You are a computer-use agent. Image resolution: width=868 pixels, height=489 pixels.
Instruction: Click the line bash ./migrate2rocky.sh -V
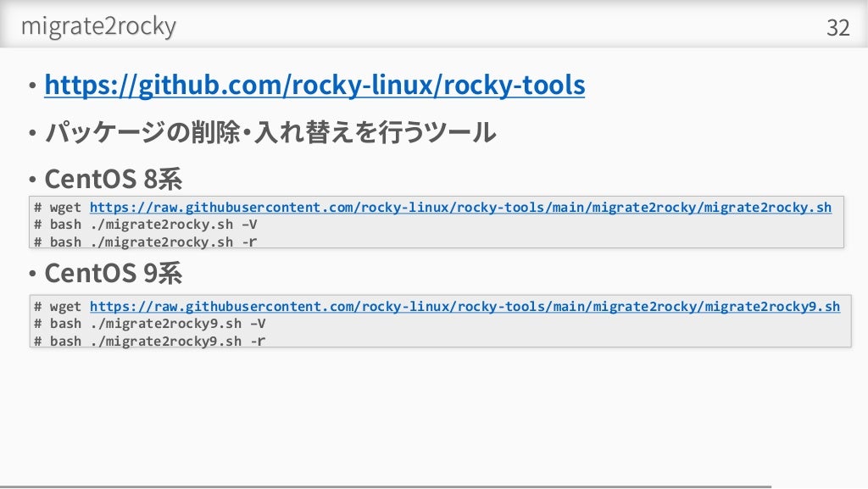point(146,225)
